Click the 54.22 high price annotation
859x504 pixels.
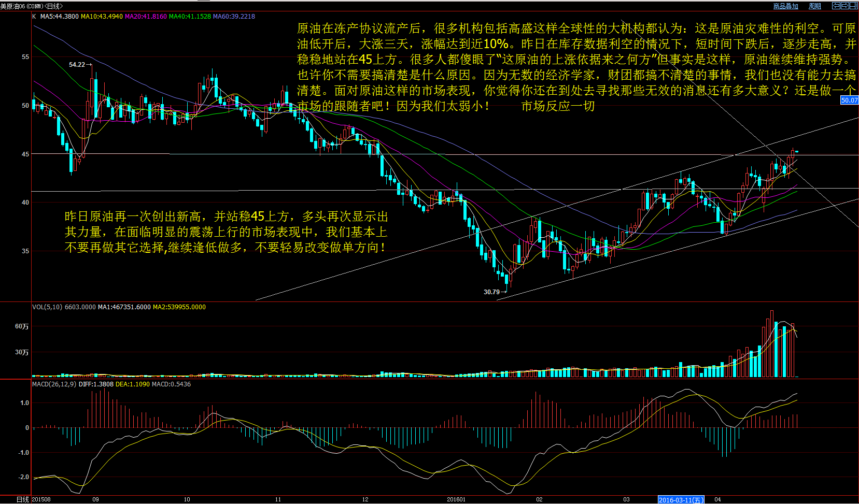tap(77, 65)
